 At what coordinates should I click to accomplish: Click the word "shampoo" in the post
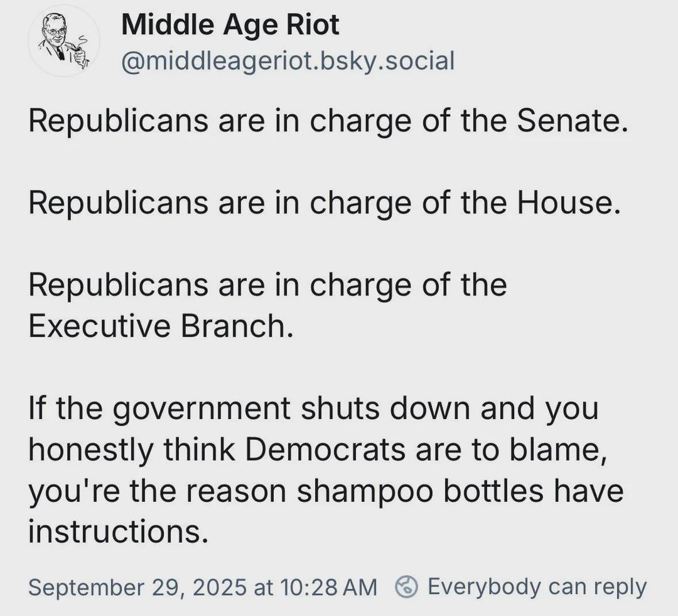[x=365, y=491]
